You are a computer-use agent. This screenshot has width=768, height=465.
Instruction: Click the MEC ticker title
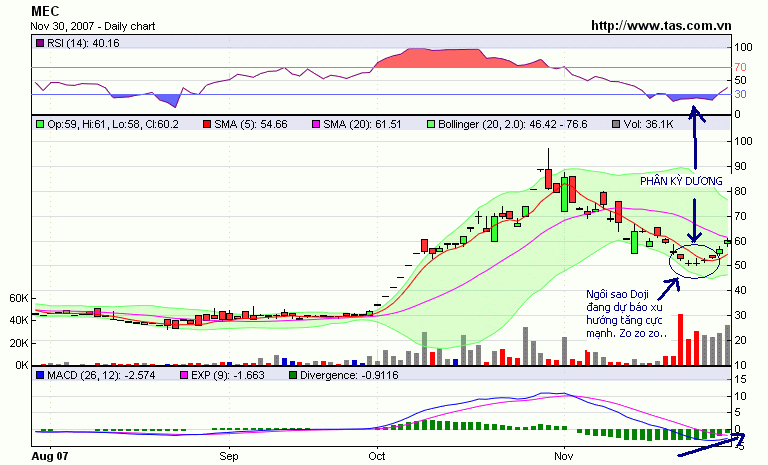tap(45, 11)
